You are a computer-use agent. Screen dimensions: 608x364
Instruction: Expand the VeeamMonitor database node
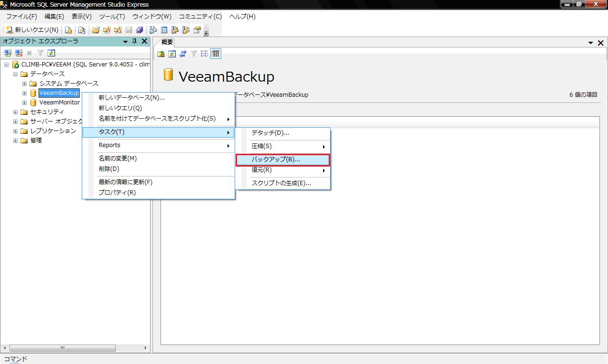(24, 103)
